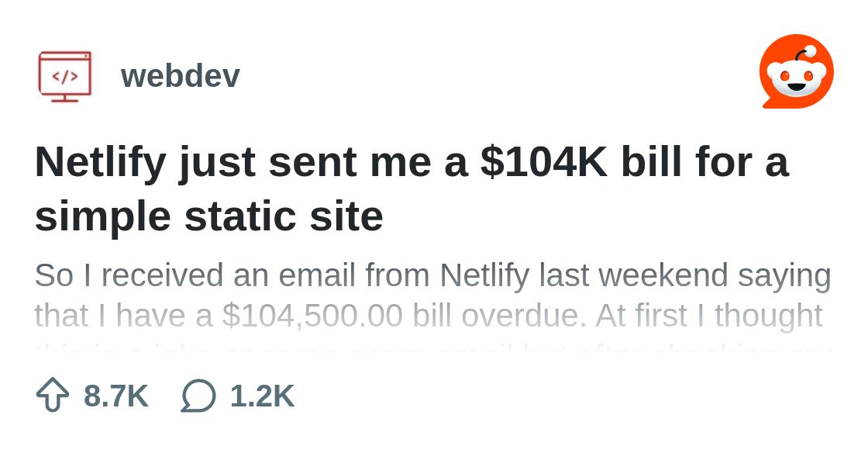This screenshot has height=453, width=868.
Task: Open the webdev community name
Action: [180, 76]
